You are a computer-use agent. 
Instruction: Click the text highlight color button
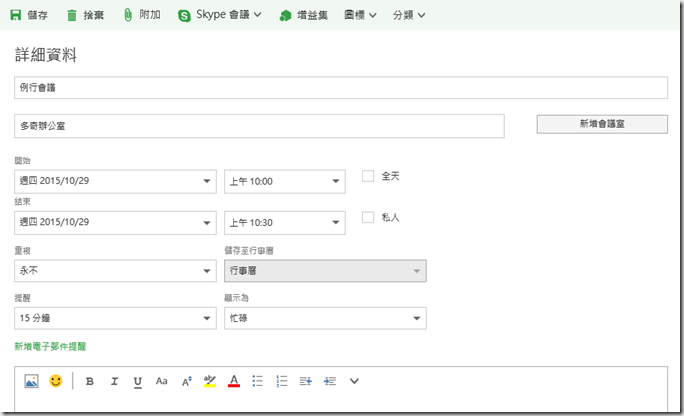pos(210,381)
